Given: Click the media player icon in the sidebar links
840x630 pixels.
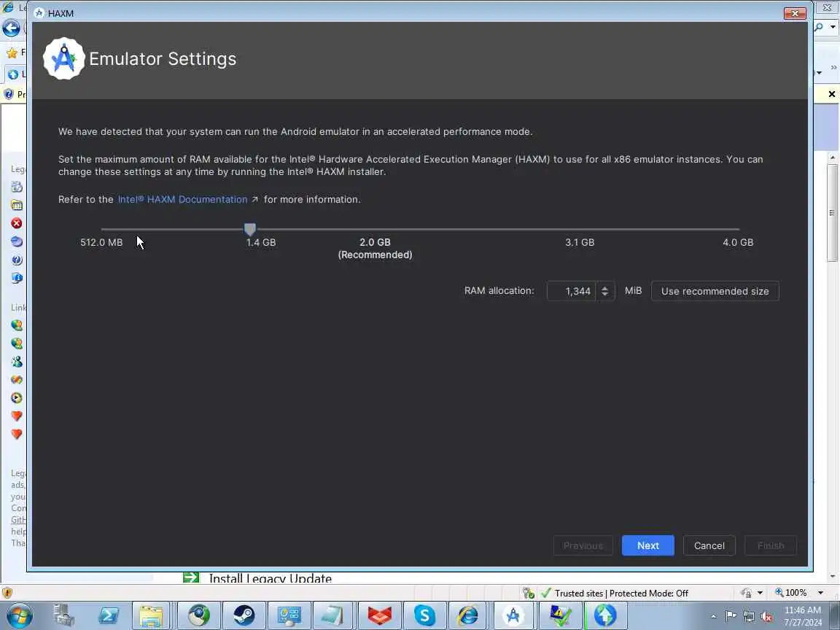Looking at the screenshot, I should tap(17, 398).
